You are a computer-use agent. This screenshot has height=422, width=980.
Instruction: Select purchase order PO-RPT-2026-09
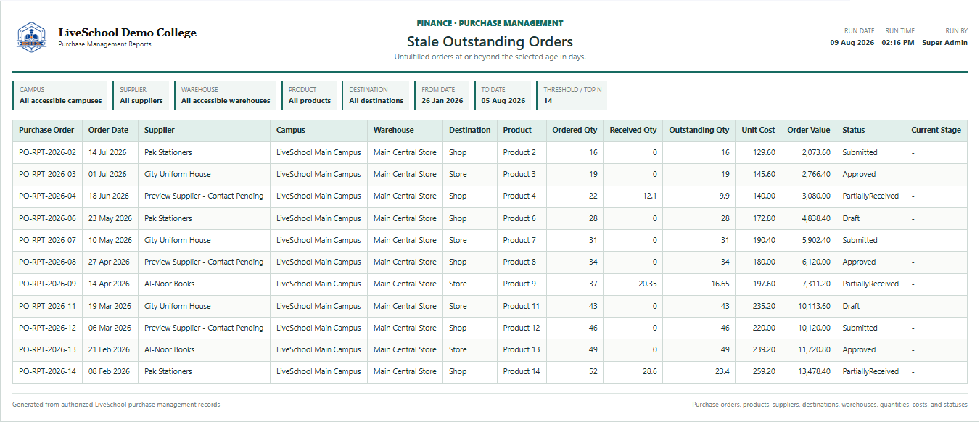pos(47,284)
